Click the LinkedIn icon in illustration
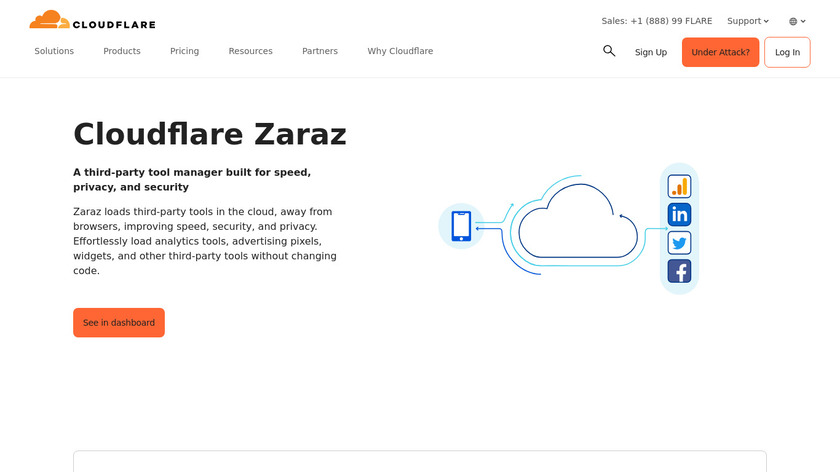Viewport: 840px width, 472px height. click(x=679, y=214)
